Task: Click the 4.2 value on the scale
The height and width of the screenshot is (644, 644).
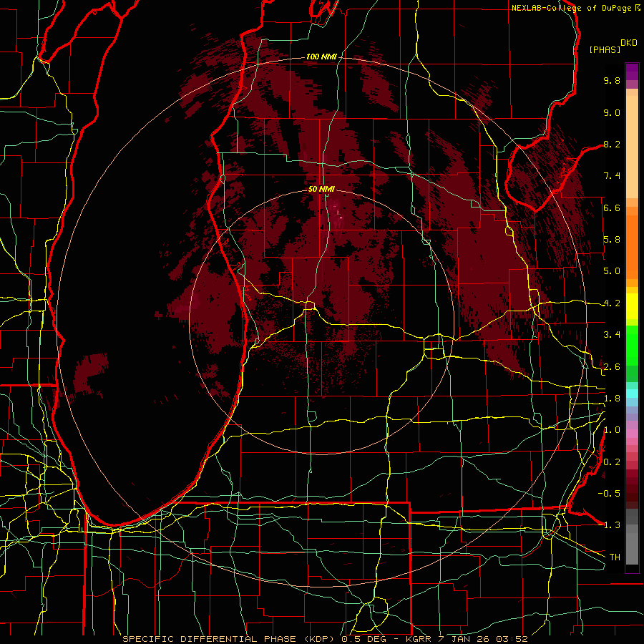Action: pyautogui.click(x=612, y=303)
